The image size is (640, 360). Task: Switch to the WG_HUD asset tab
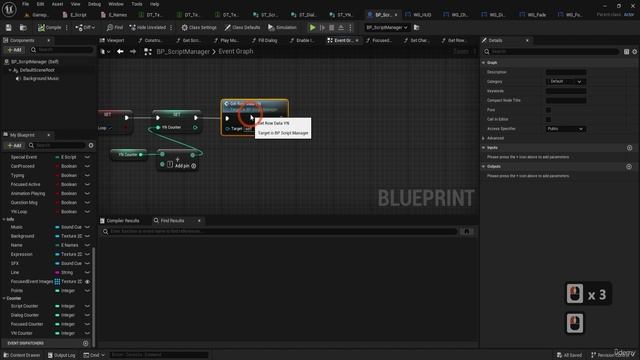tap(418, 15)
